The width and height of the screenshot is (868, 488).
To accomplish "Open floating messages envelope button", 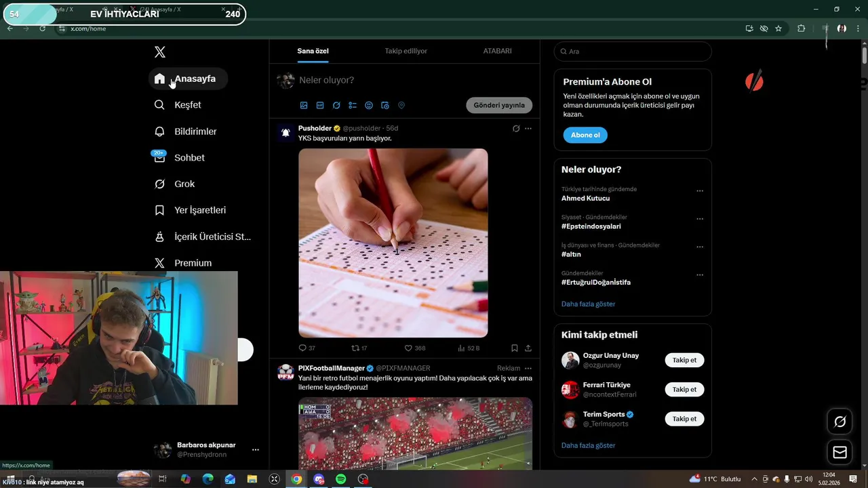I will [840, 452].
